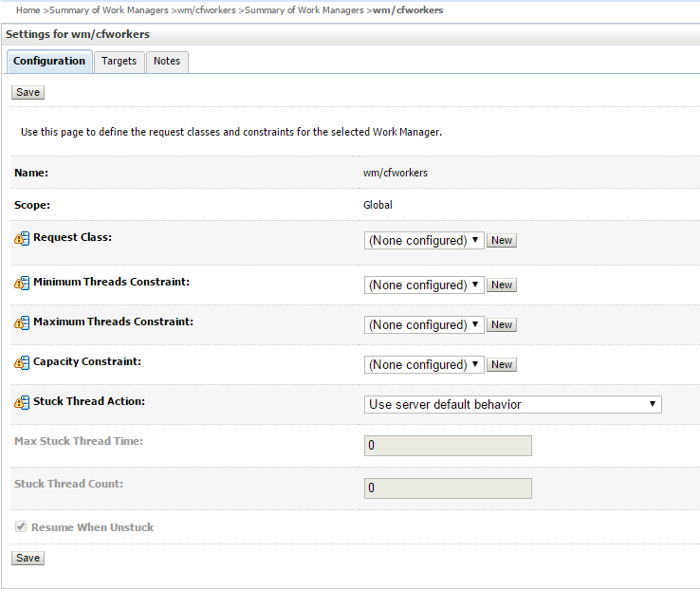Image resolution: width=700 pixels, height=589 pixels.
Task: Click the icon beside Stuck Thread Action
Action: coord(22,402)
